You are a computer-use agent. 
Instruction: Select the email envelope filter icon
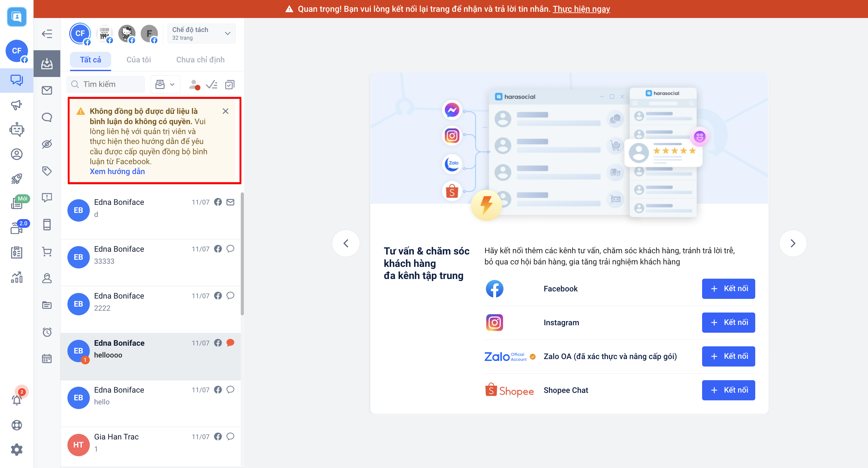click(47, 90)
